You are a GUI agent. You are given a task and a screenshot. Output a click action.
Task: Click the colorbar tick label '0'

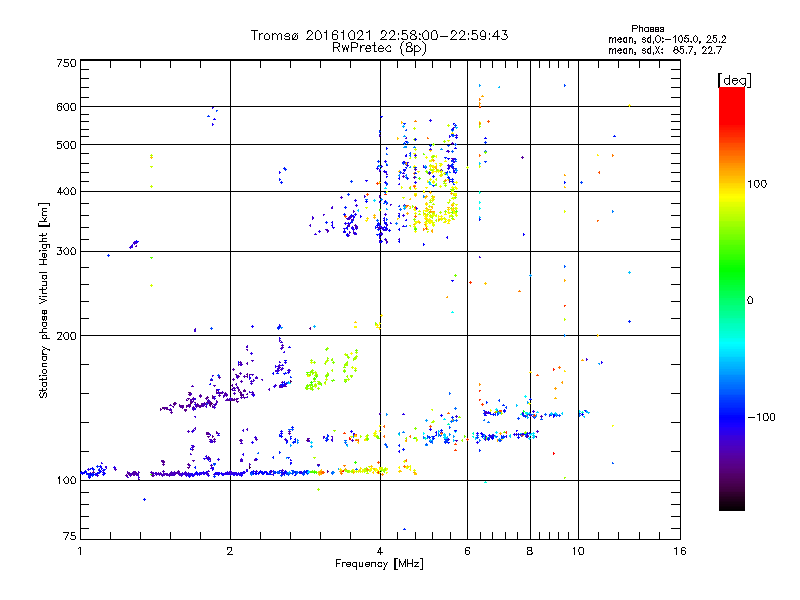pos(750,301)
